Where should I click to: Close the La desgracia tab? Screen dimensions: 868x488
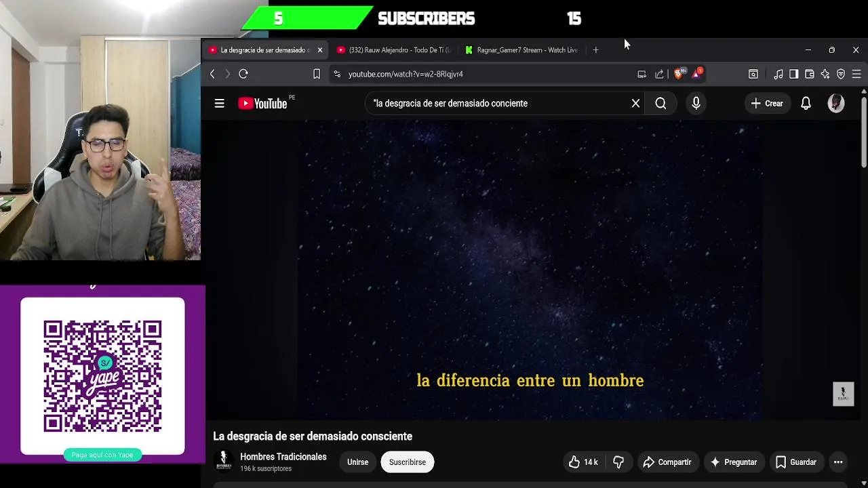[320, 50]
